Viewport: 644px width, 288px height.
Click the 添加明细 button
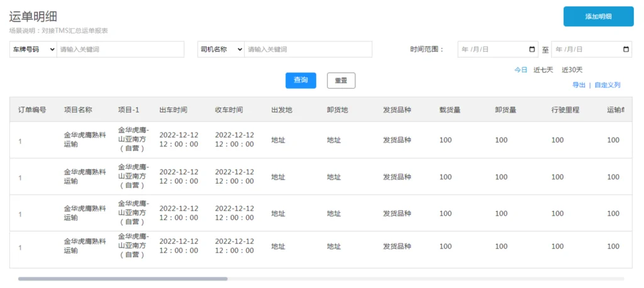pyautogui.click(x=598, y=16)
